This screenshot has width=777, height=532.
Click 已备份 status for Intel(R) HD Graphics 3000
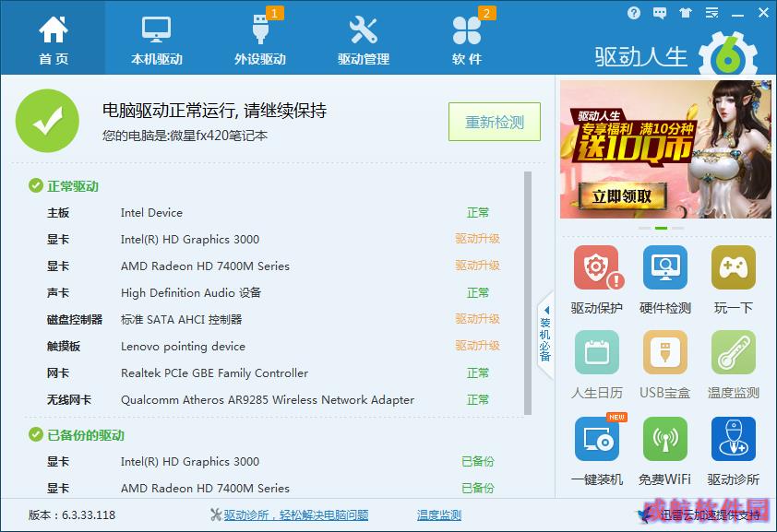[x=478, y=461]
